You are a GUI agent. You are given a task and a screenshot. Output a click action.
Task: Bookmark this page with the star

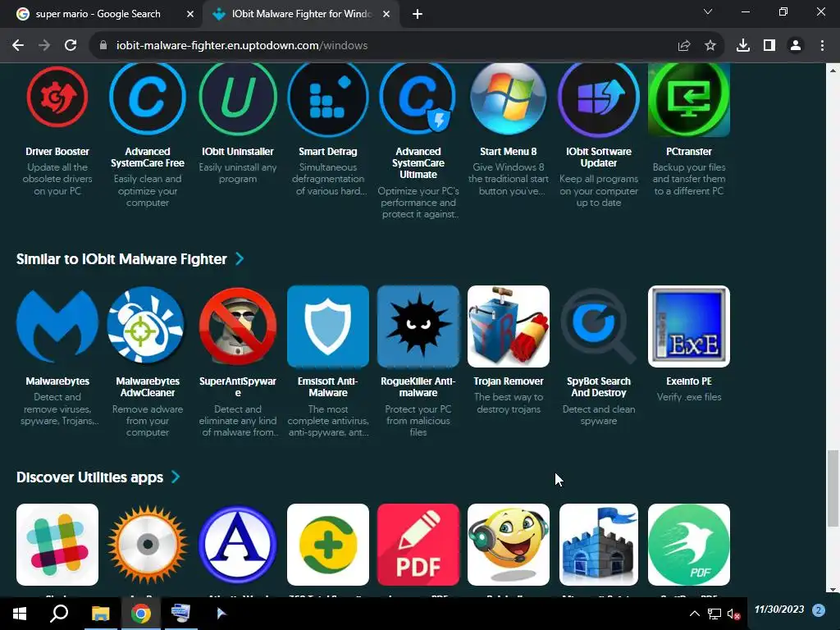click(x=710, y=46)
